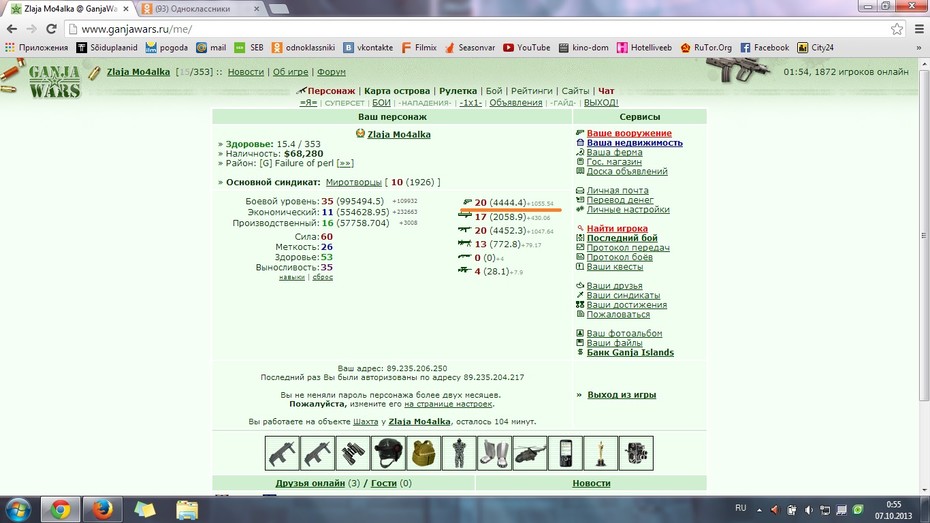Open the odnoklassniki bookmark
This screenshot has width=930, height=523.
pyautogui.click(x=304, y=47)
